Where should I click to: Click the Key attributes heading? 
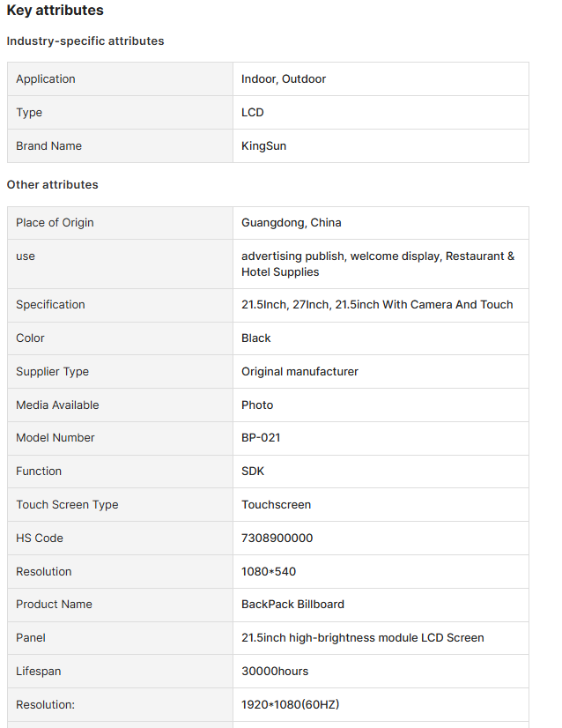tap(55, 11)
